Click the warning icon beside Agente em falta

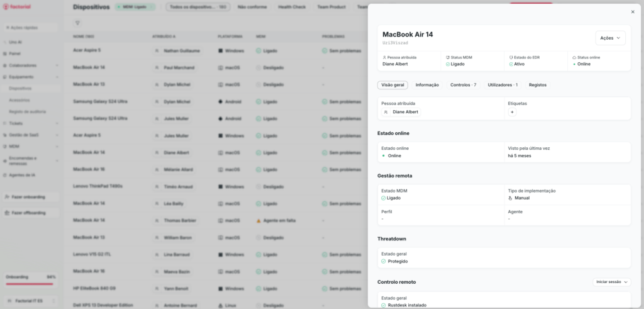(258, 221)
